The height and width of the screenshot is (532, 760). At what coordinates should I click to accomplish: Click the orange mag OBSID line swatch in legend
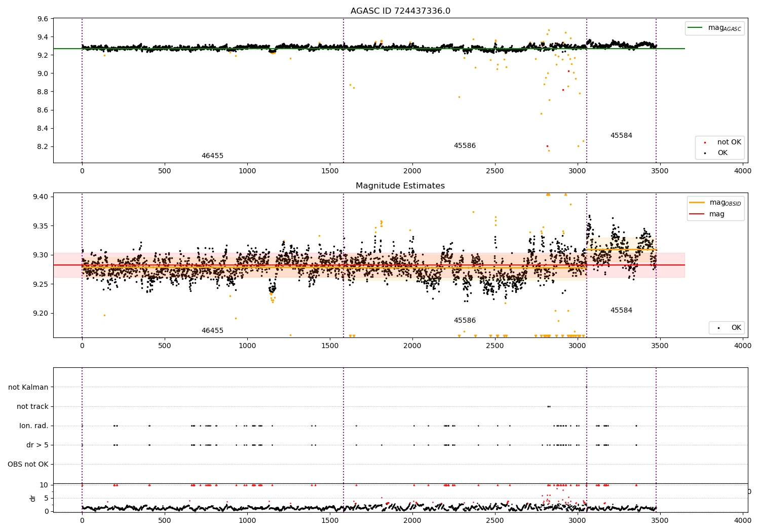tap(697, 203)
